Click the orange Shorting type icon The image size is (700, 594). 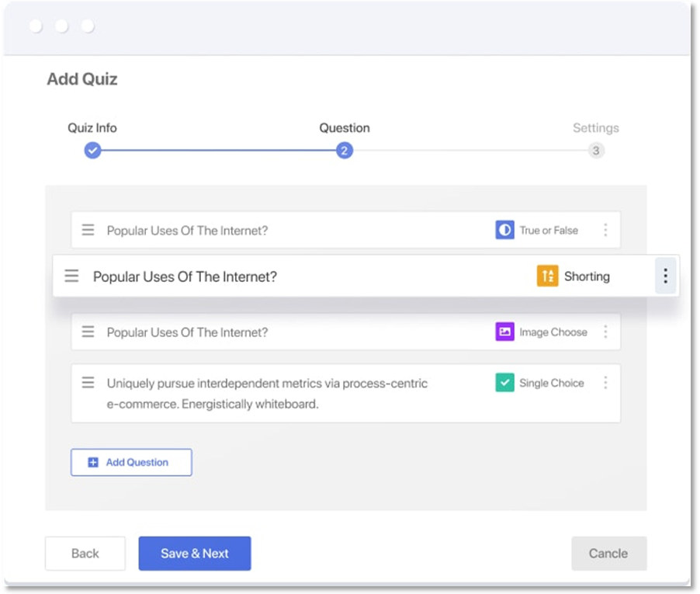547,276
